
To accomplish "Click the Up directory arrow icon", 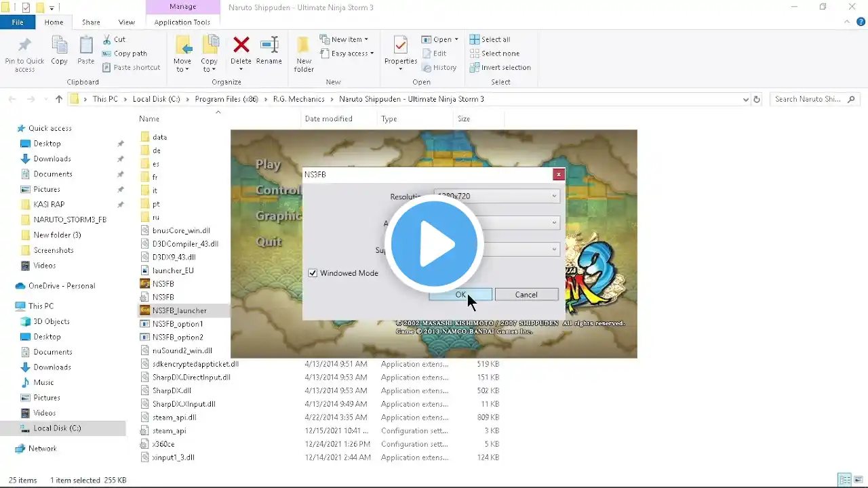I will tap(59, 99).
